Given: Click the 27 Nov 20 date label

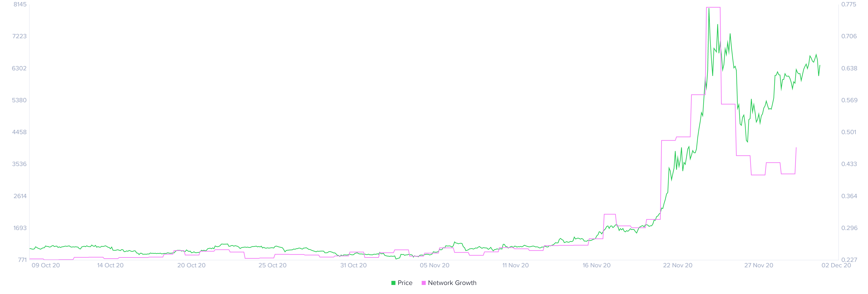Looking at the screenshot, I should coord(759,265).
